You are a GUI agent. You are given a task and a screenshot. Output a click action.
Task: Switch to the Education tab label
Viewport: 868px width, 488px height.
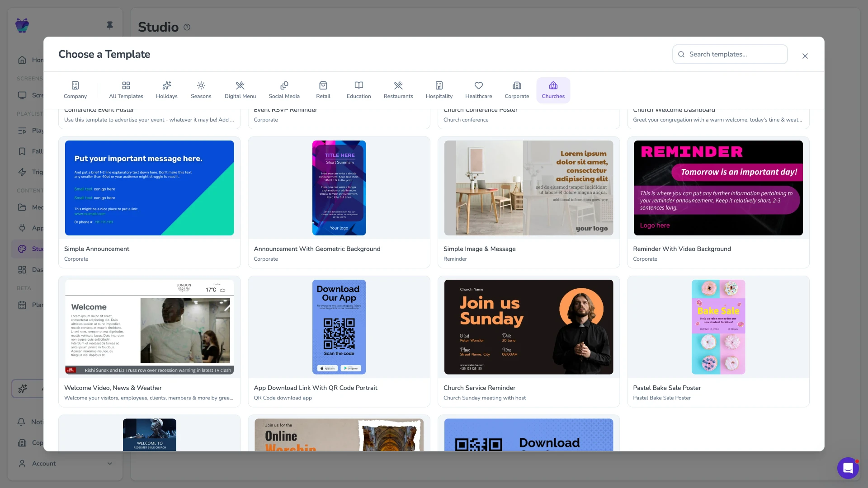point(359,96)
